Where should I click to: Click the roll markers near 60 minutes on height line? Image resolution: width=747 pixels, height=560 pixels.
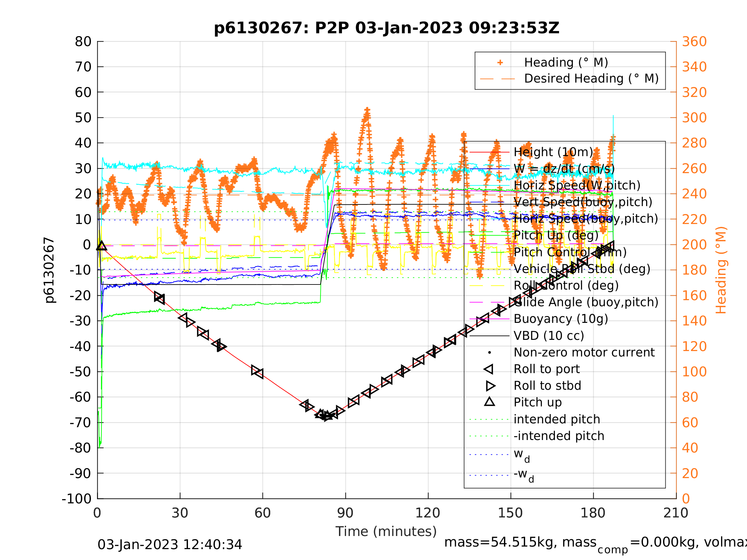257,372
